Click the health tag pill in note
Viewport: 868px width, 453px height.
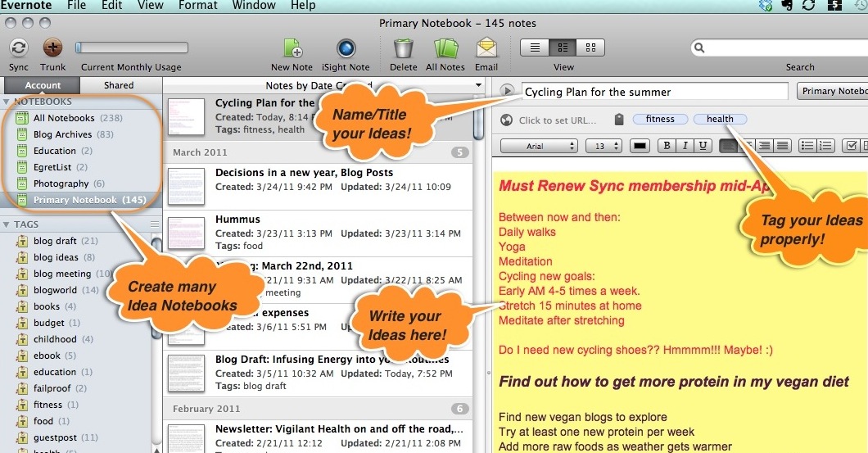[720, 119]
